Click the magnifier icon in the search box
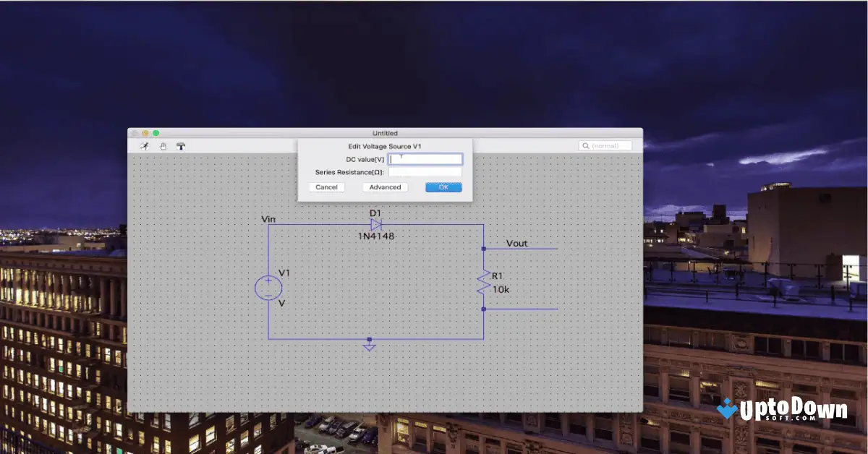868x454 pixels. [x=586, y=145]
